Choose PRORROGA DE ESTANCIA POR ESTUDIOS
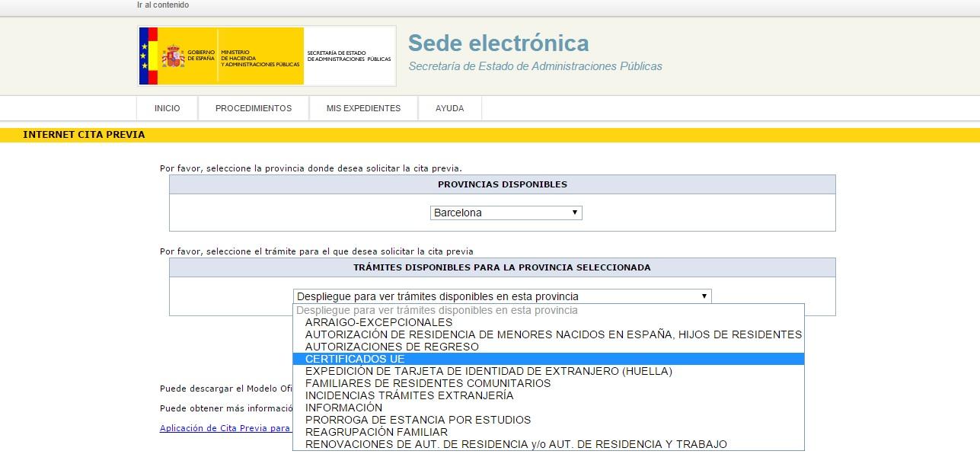The width and height of the screenshot is (980, 467). (417, 420)
